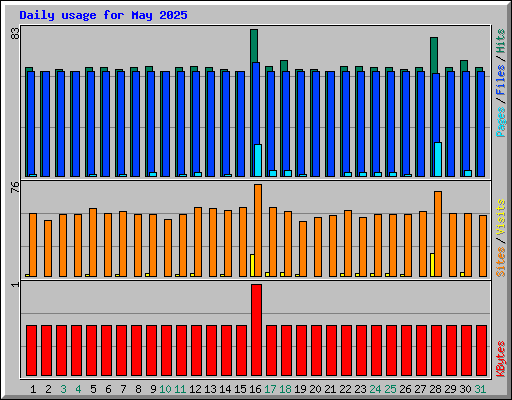Click the 'Daily usage for May 2025' title
The height and width of the screenshot is (400, 512).
(x=103, y=15)
